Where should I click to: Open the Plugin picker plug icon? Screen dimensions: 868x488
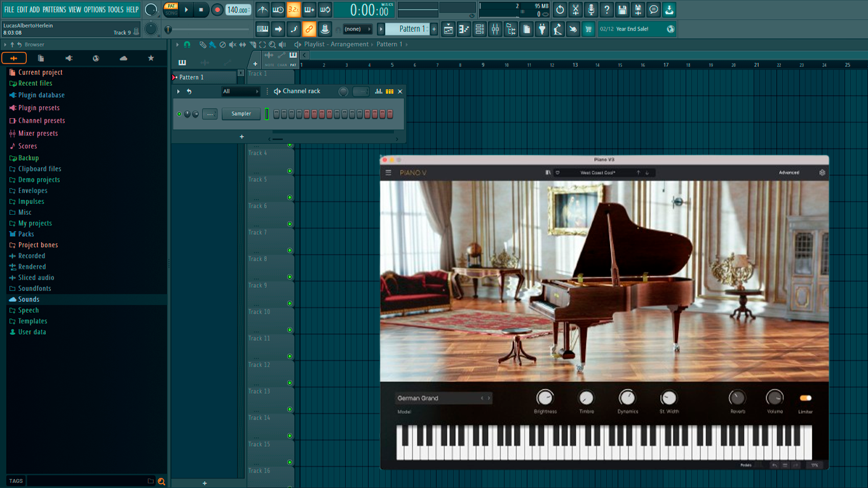click(542, 29)
